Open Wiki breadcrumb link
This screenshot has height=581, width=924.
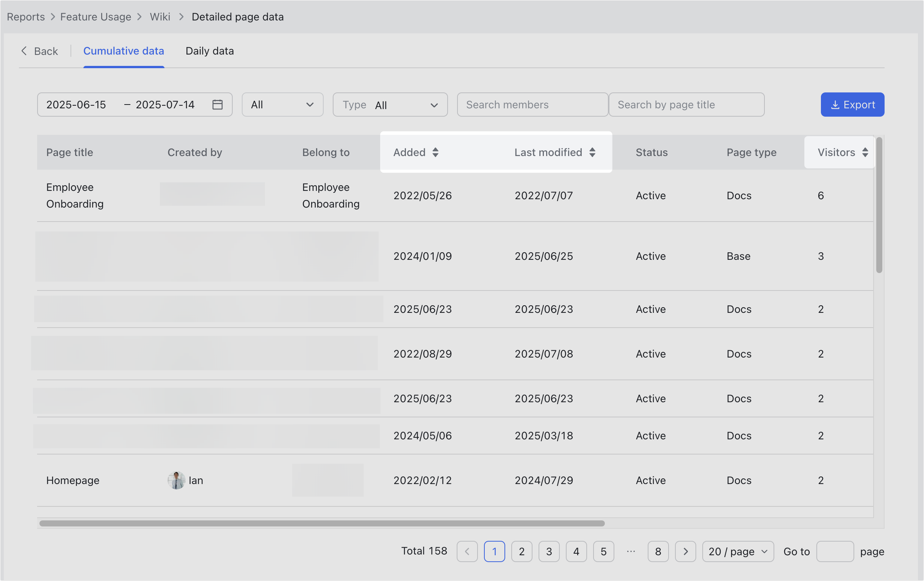point(160,17)
